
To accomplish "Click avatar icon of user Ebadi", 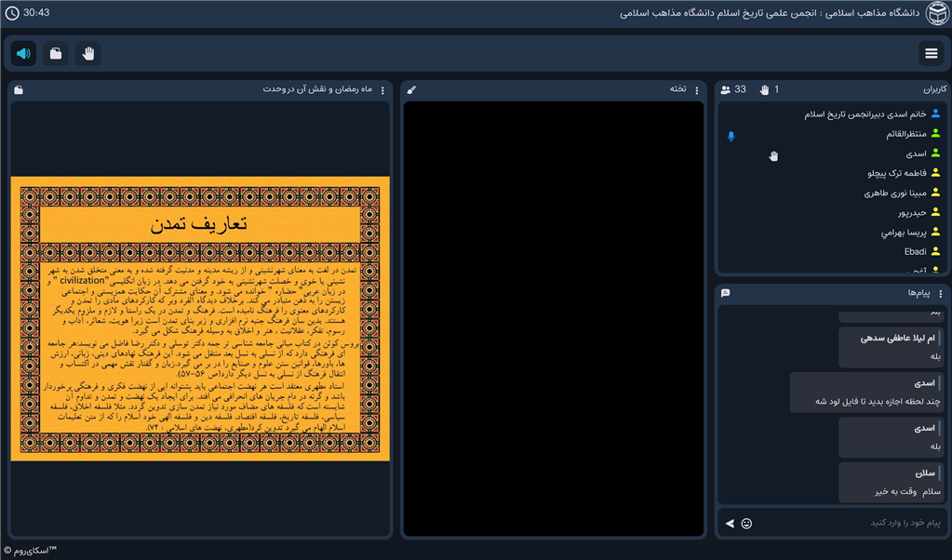I will (x=935, y=251).
